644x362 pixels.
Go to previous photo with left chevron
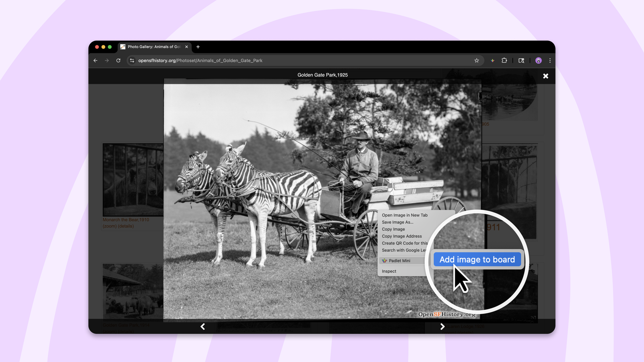tap(203, 327)
